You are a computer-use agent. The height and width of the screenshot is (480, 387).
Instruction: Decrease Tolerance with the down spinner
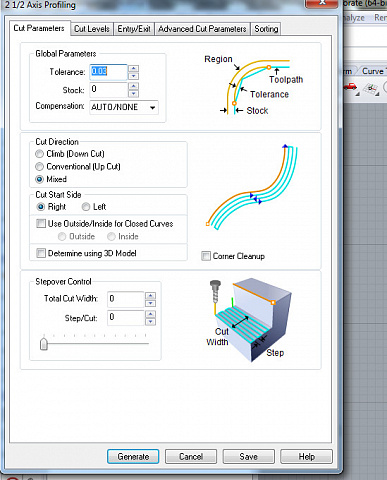point(133,76)
